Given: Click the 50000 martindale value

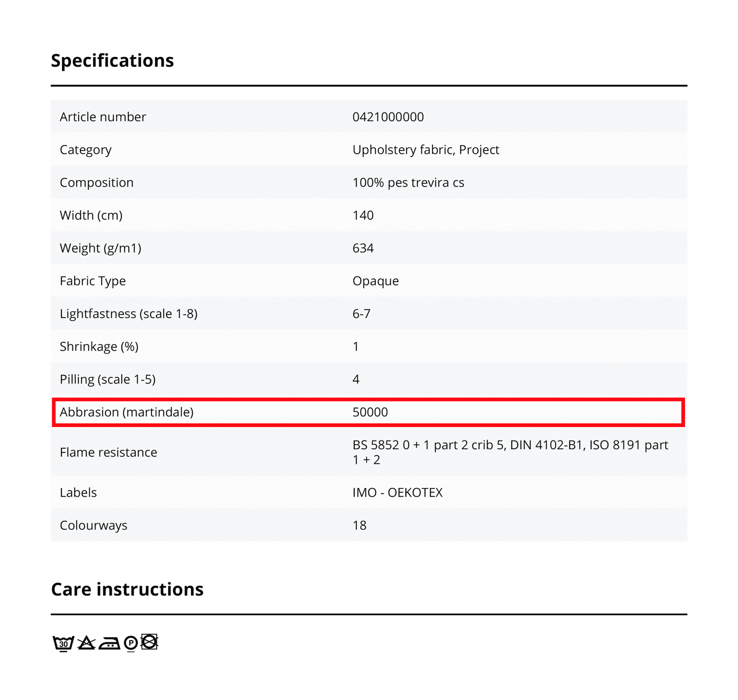Looking at the screenshot, I should (x=370, y=412).
